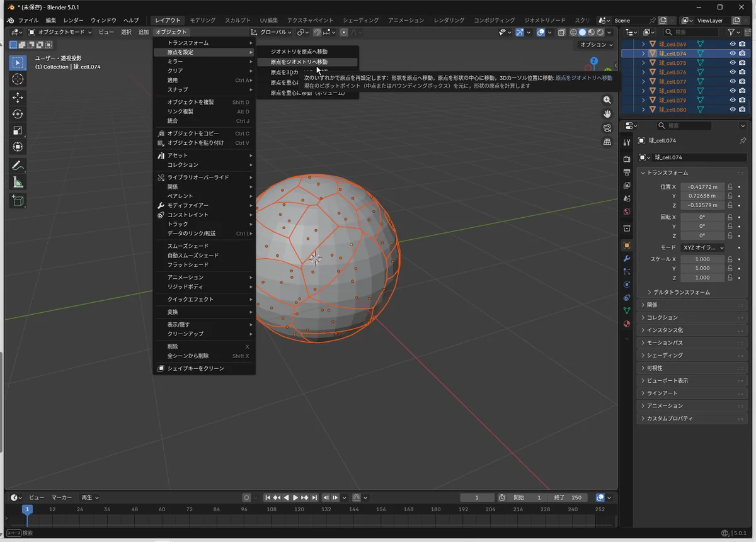The width and height of the screenshot is (756, 542).
Task: Click the viewport zoom magnifier icon
Action: (607, 100)
